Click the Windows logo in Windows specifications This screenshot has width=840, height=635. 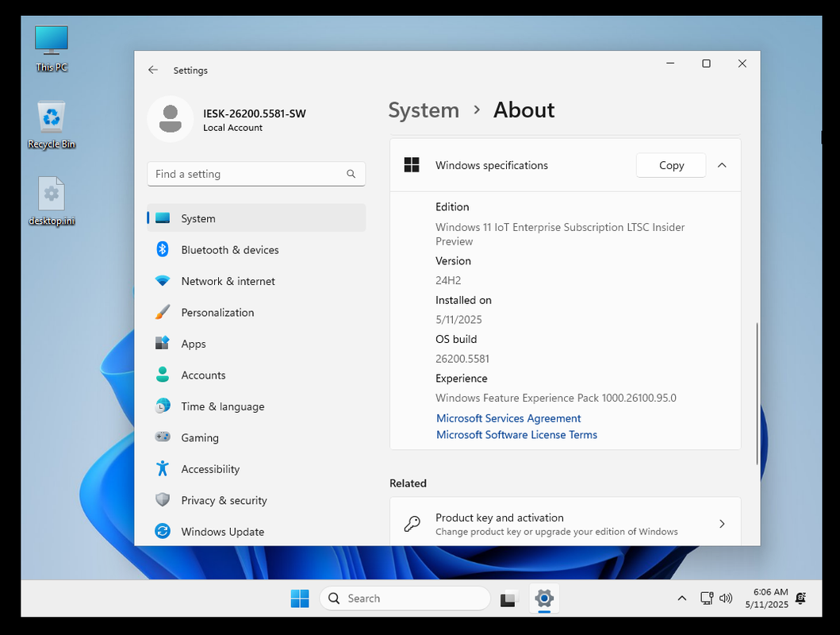coord(412,165)
